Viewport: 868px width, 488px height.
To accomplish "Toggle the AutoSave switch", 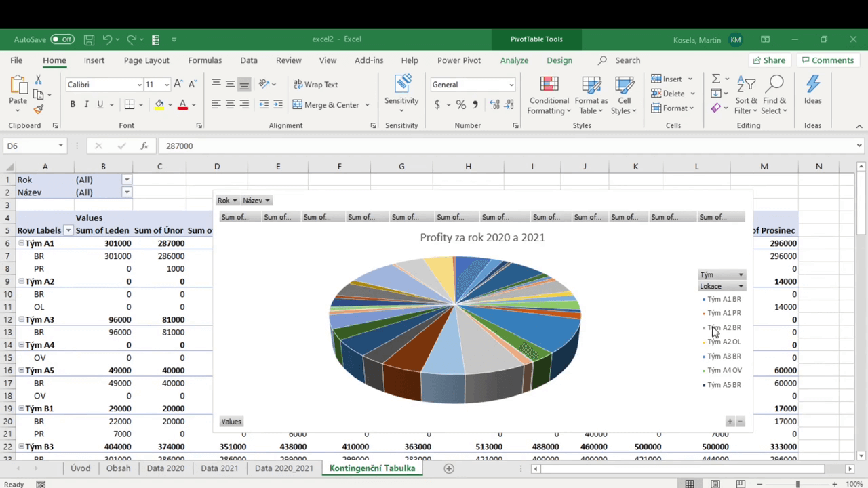I will coord(62,39).
